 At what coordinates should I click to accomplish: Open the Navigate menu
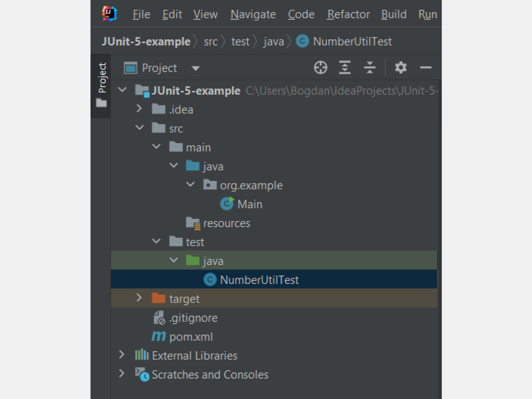[x=253, y=14]
